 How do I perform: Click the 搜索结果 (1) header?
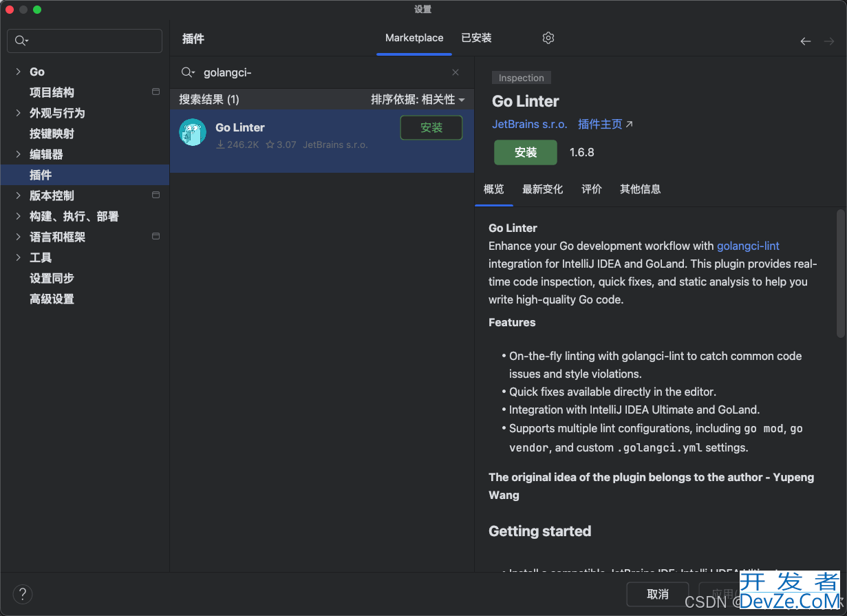(x=209, y=100)
